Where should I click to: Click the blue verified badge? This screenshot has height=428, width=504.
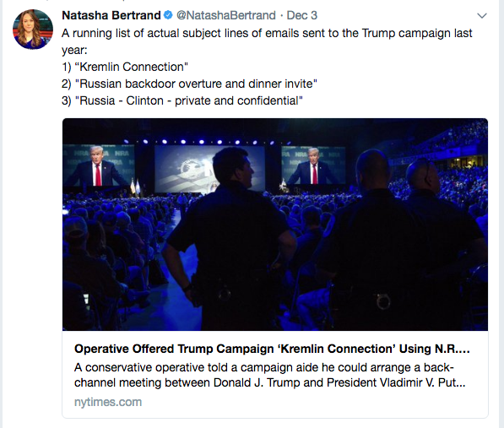click(x=168, y=15)
